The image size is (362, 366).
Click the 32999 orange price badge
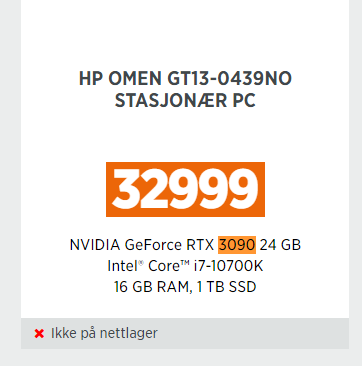click(x=185, y=189)
